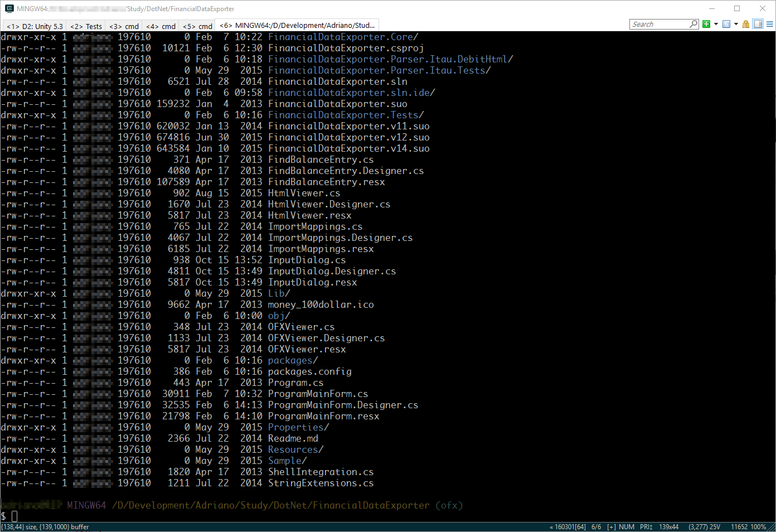The height and width of the screenshot is (532, 776).
Task: Create a new console with the green plus icon
Action: coord(706,24)
